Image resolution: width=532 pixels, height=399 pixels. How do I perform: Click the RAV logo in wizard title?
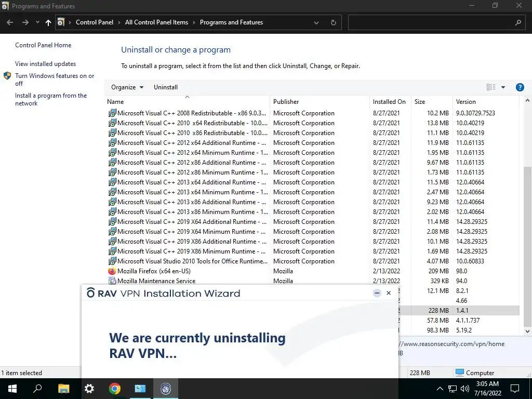coord(101,293)
